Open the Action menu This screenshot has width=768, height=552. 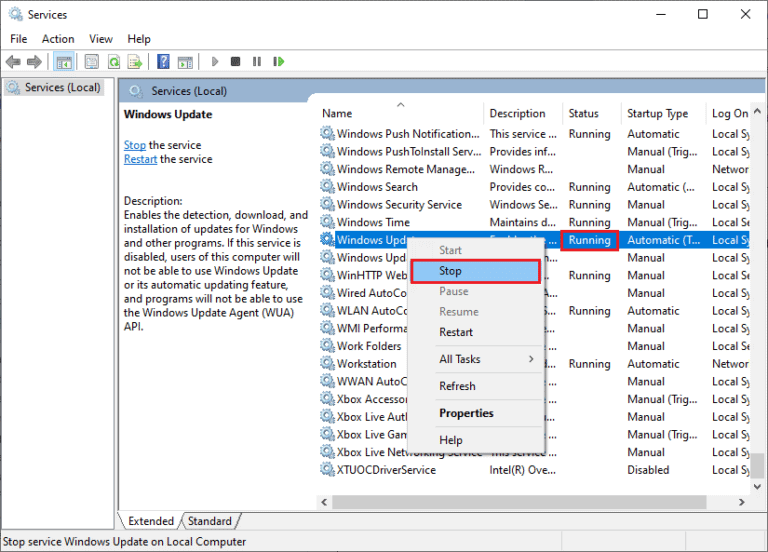(58, 39)
